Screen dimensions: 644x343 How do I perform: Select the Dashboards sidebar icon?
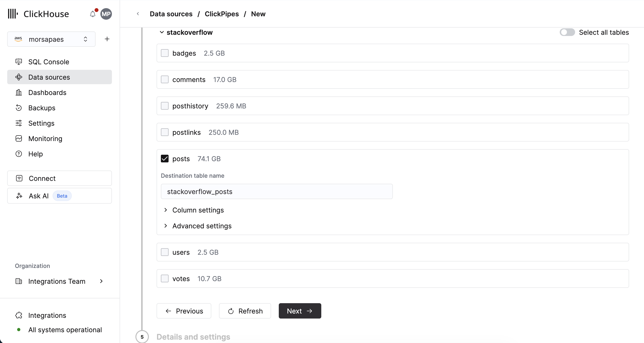tap(19, 92)
